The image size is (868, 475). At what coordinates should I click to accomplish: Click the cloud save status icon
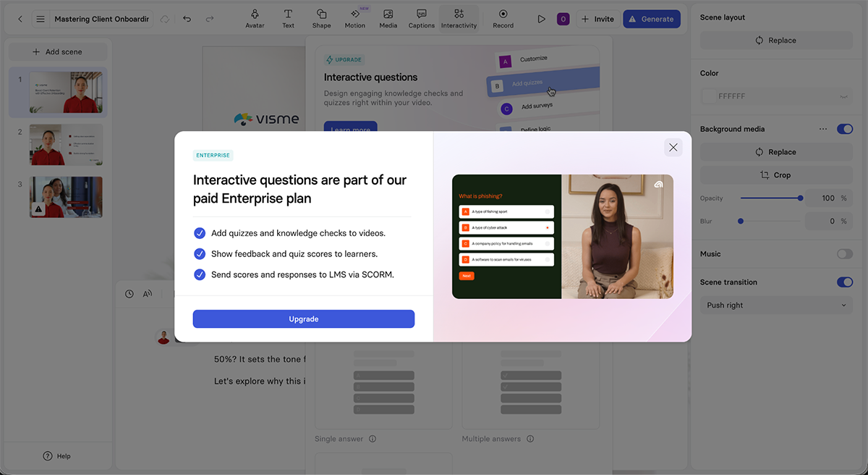coord(165,19)
